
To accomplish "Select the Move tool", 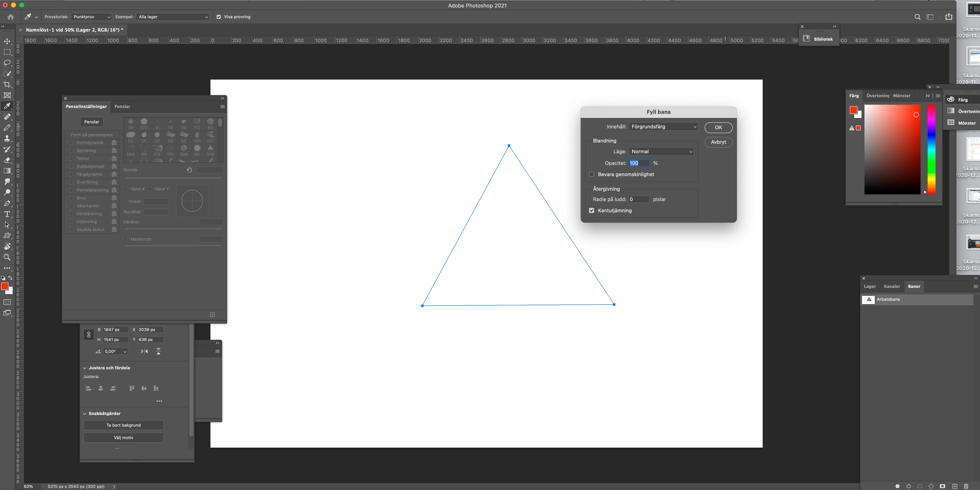I will click(7, 41).
